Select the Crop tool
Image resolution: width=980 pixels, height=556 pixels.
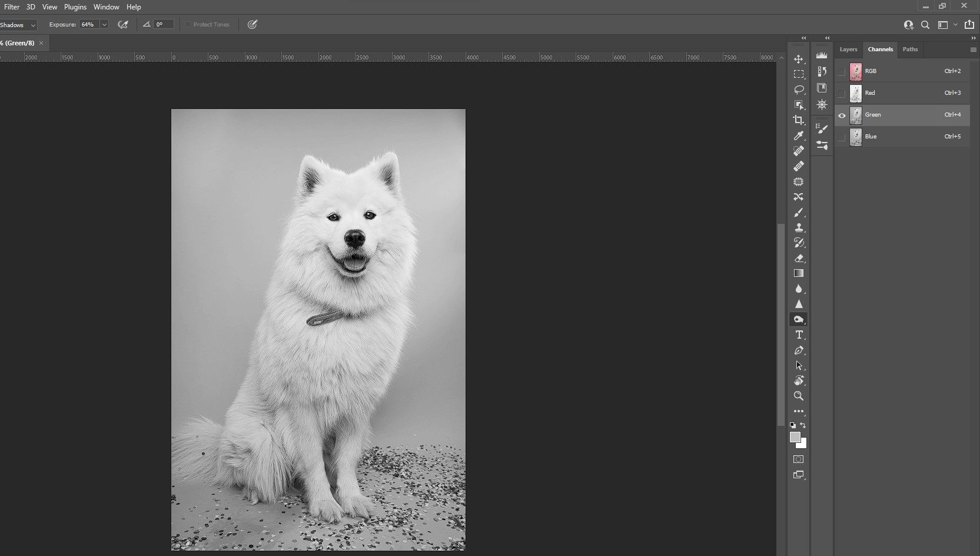tap(799, 120)
